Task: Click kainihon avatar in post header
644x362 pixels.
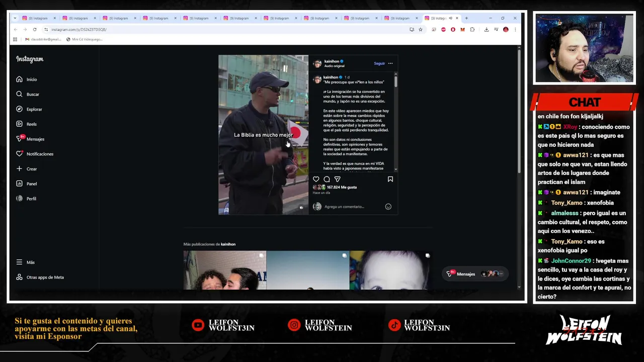Action: tap(317, 63)
